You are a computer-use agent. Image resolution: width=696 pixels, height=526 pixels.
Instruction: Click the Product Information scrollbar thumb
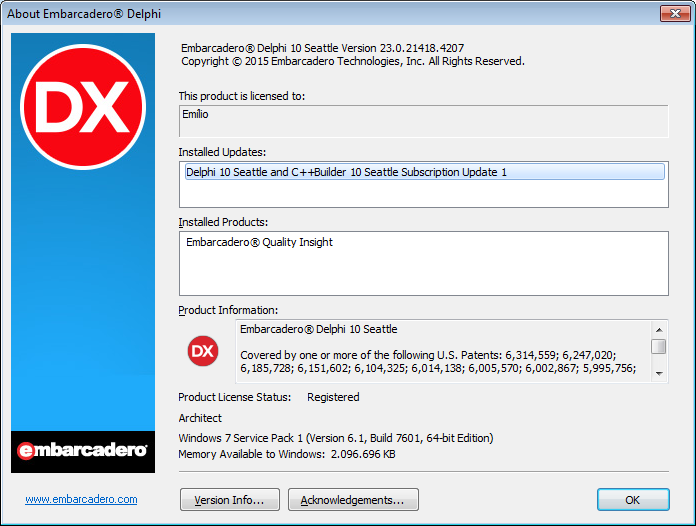pos(659,346)
